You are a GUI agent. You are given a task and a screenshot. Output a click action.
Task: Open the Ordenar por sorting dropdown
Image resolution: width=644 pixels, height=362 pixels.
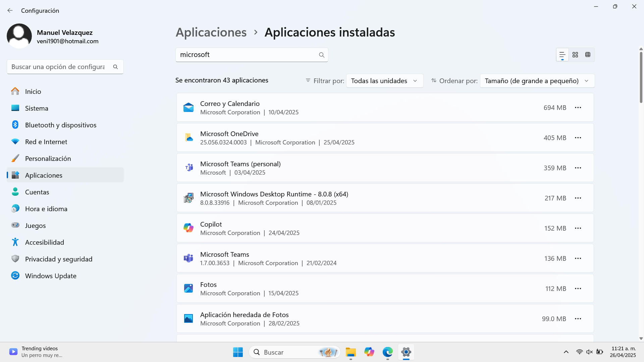pos(537,81)
